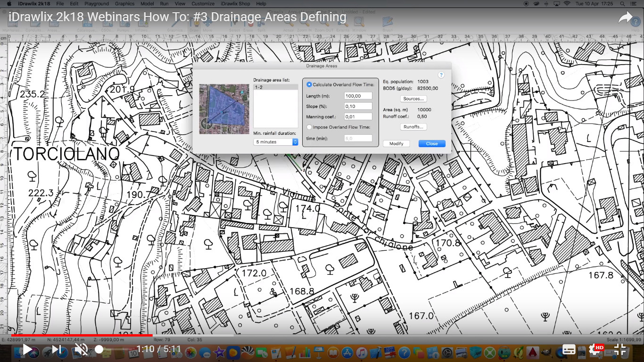Open the video settings gear
This screenshot has height=362, width=644.
(594, 349)
